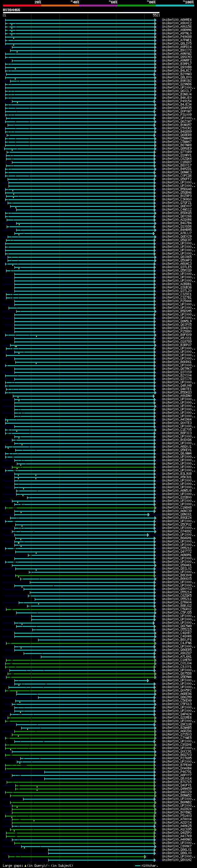Select the UniRef100_Q801H2 label
Viewport: 197px width, 868px height.
pyautogui.click(x=177, y=860)
